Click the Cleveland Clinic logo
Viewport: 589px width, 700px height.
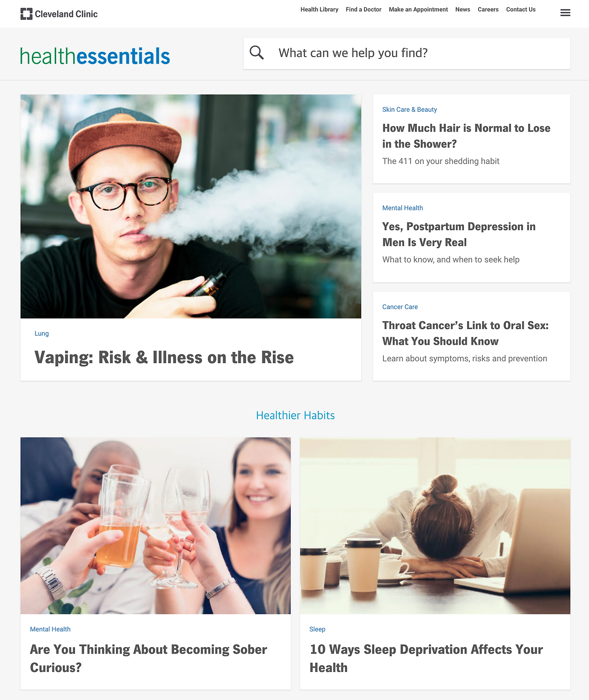click(59, 14)
